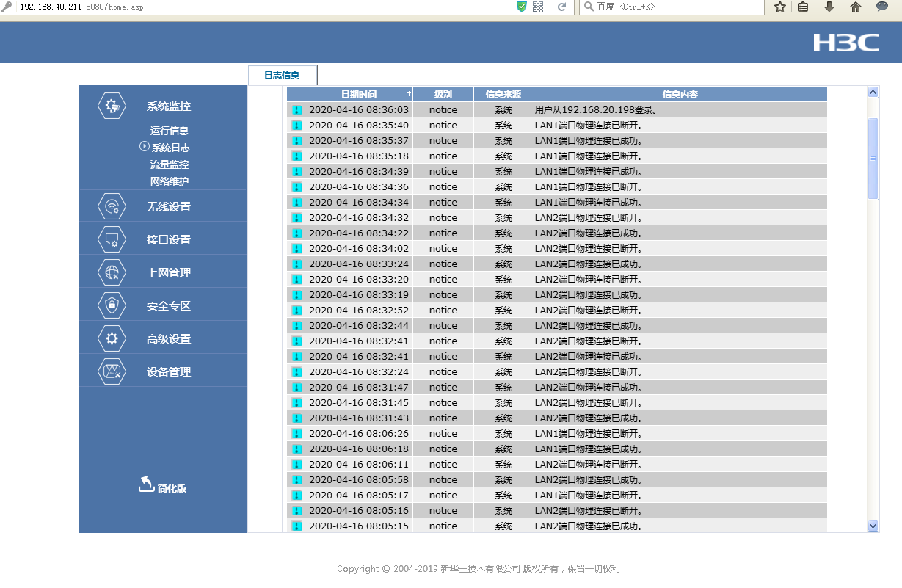The width and height of the screenshot is (902, 588).
Task: Click the key icon beside the URL
Action: click(7, 7)
